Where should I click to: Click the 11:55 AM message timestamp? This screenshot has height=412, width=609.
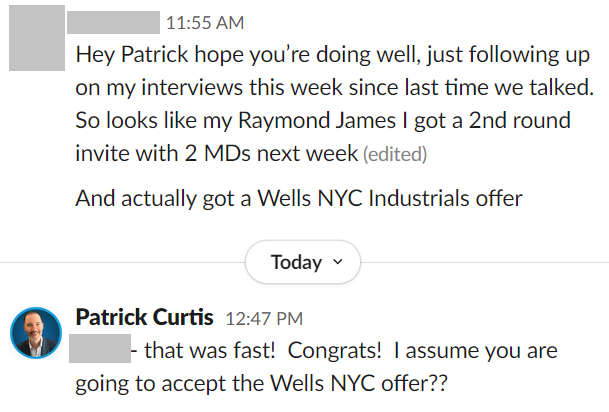tap(204, 22)
